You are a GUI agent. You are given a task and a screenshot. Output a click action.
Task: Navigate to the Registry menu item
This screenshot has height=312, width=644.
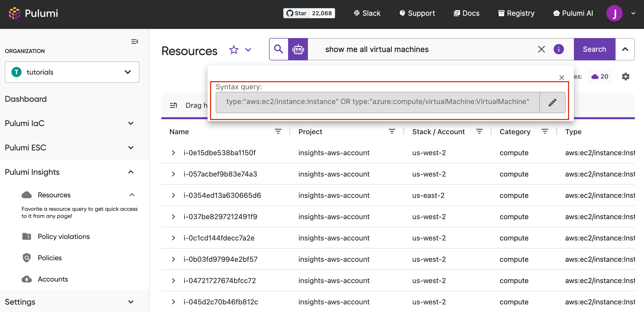pos(516,13)
